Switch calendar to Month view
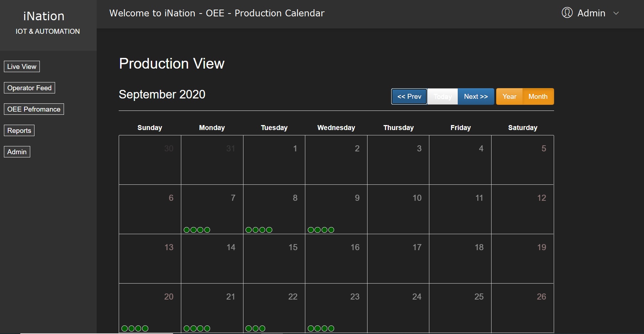The width and height of the screenshot is (644, 334). pos(538,97)
